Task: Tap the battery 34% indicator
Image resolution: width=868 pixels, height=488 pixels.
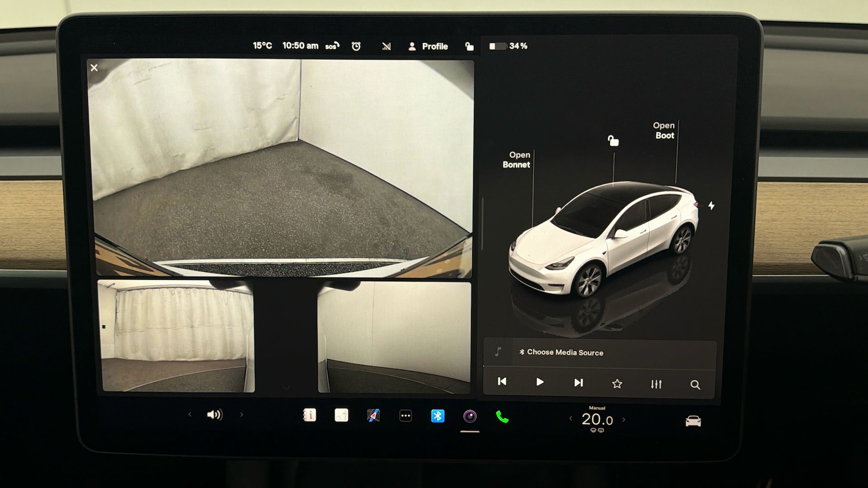Action: point(509,46)
